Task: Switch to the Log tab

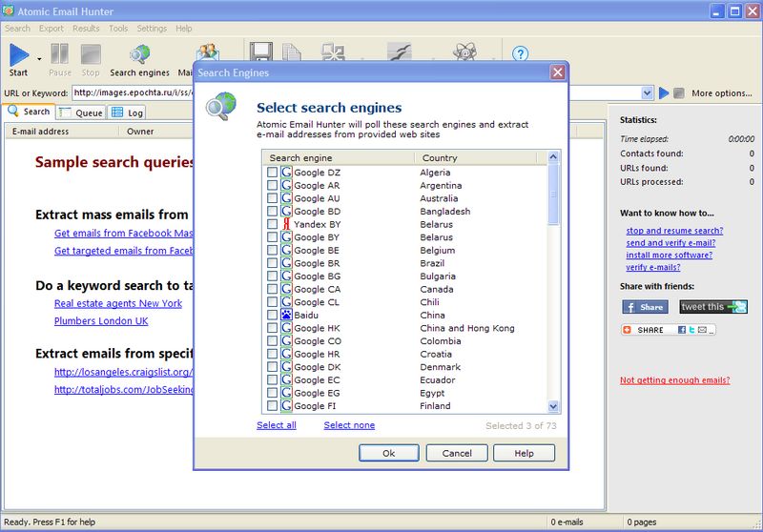Action: [x=127, y=113]
